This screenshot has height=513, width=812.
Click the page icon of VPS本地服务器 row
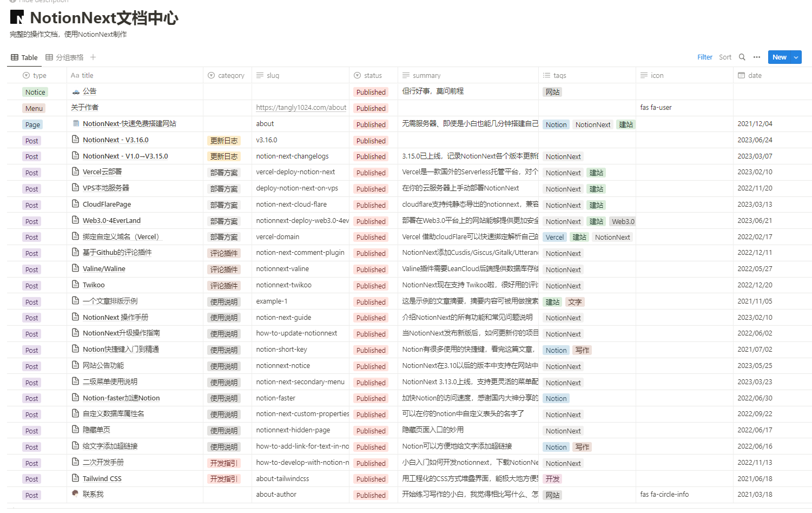pyautogui.click(x=76, y=188)
